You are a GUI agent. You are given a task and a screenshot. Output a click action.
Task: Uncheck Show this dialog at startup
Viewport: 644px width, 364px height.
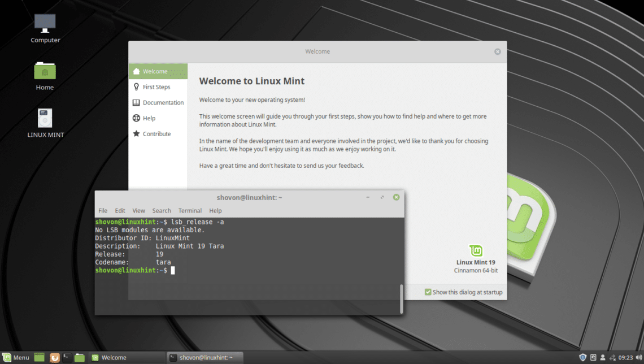pos(427,292)
